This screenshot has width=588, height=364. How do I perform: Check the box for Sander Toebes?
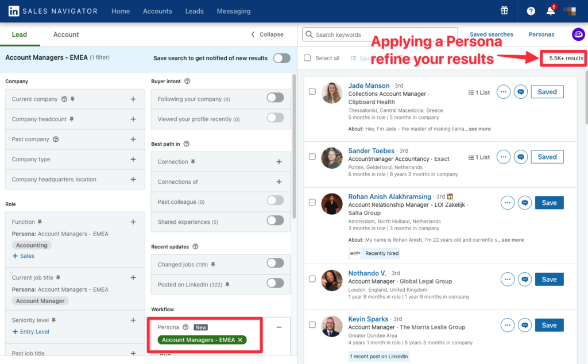coord(312,157)
